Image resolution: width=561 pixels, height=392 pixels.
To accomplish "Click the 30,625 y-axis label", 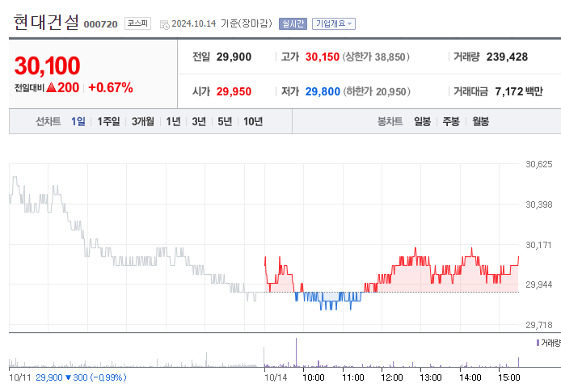I will pyautogui.click(x=538, y=165).
